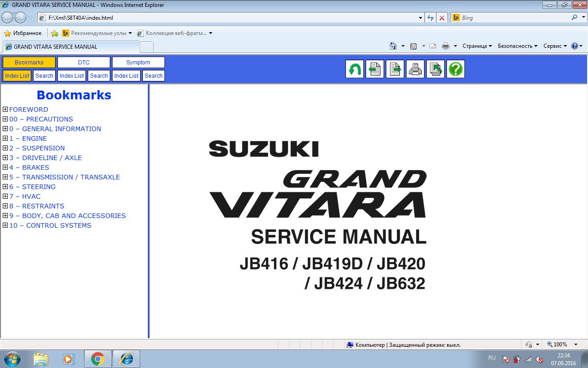Print the manual page with printer icon
This screenshot has width=588, height=368.
coord(415,69)
